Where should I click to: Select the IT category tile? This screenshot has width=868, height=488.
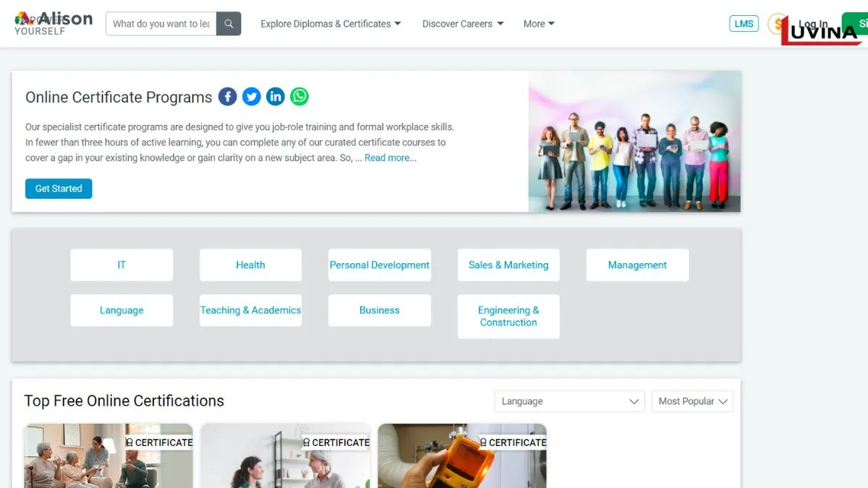tap(122, 265)
